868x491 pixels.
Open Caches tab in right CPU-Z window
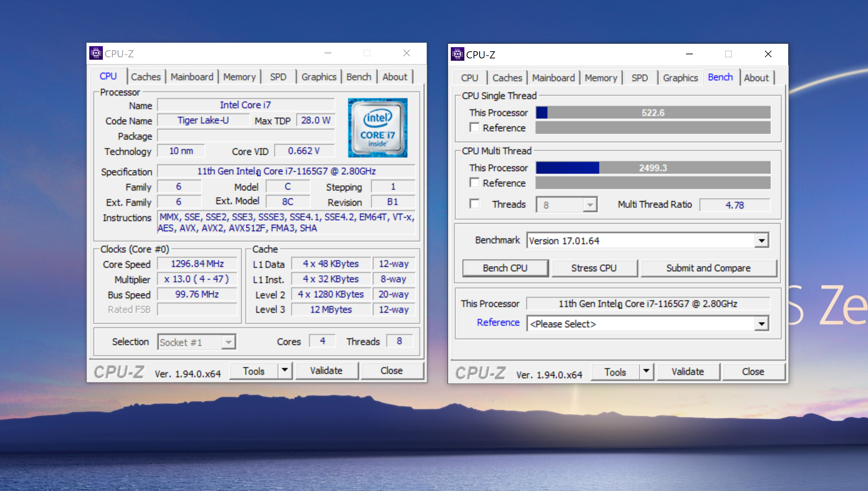point(507,78)
